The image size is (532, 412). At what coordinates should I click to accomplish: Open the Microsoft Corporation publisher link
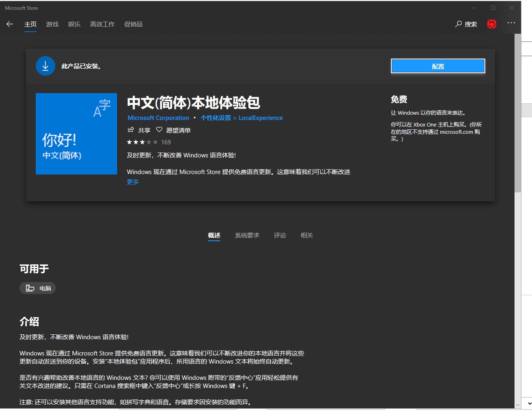point(159,118)
